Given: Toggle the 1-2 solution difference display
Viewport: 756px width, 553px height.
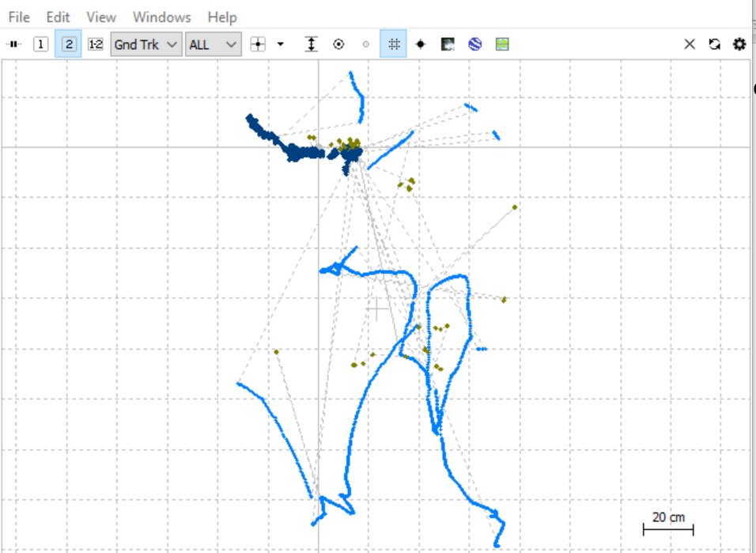Looking at the screenshot, I should click(96, 44).
